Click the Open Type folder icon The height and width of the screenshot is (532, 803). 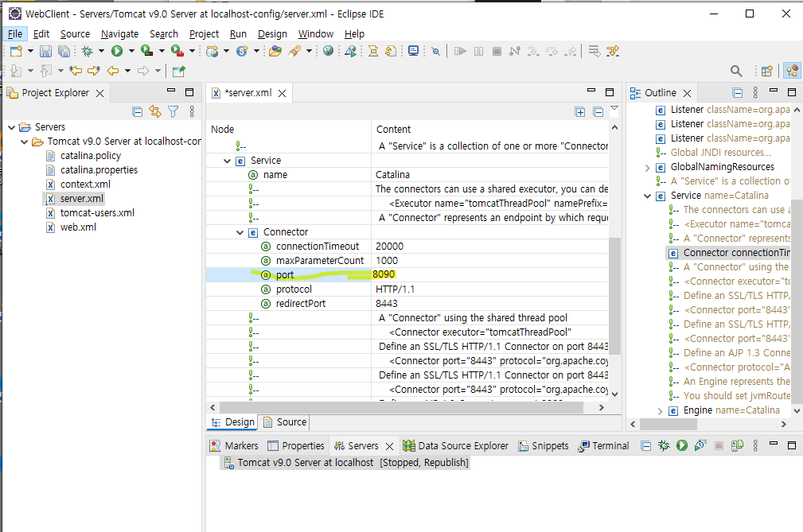click(275, 51)
